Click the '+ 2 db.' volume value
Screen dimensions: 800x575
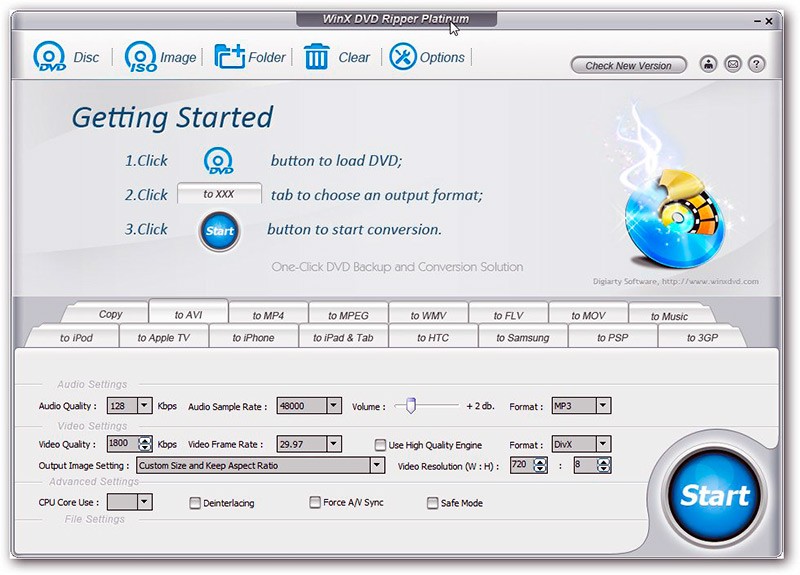480,406
